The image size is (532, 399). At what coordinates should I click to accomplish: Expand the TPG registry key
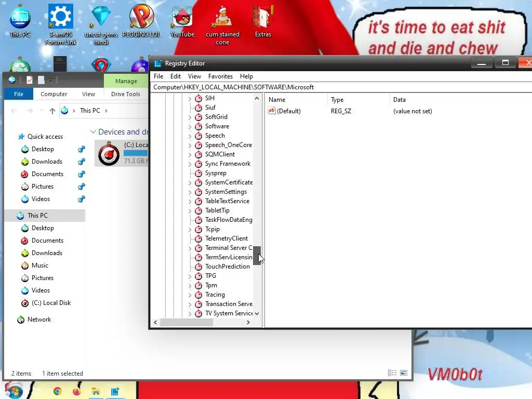coord(190,276)
